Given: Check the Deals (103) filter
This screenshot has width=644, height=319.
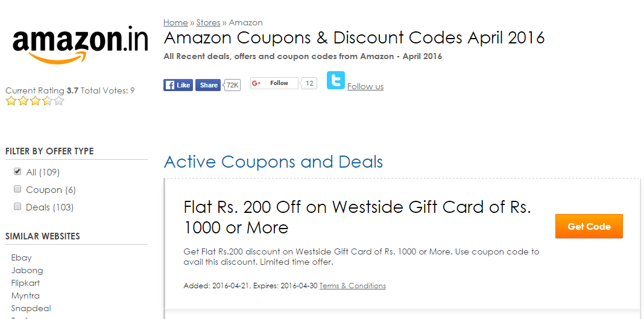Looking at the screenshot, I should [17, 206].
